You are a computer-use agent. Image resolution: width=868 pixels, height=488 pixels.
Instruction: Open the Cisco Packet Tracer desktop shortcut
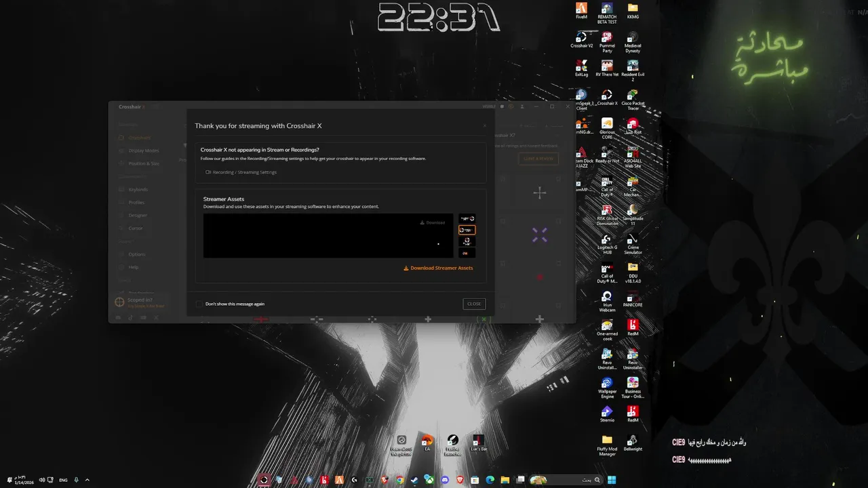pos(633,100)
